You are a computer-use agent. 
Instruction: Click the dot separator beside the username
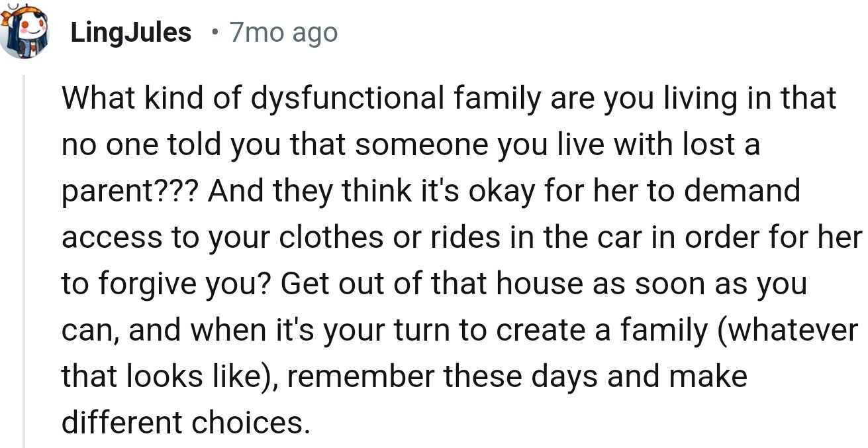tap(214, 32)
